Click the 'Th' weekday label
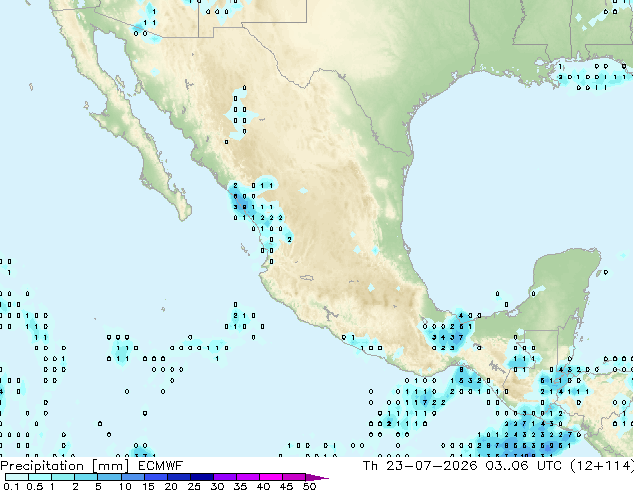 click(370, 466)
